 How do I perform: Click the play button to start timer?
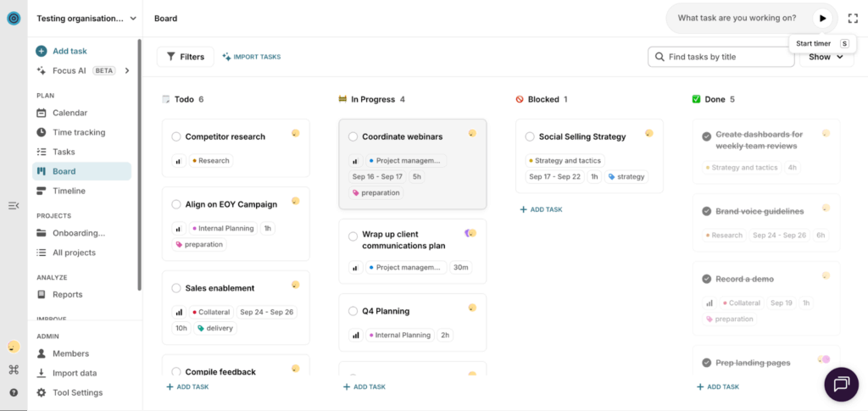(x=822, y=18)
